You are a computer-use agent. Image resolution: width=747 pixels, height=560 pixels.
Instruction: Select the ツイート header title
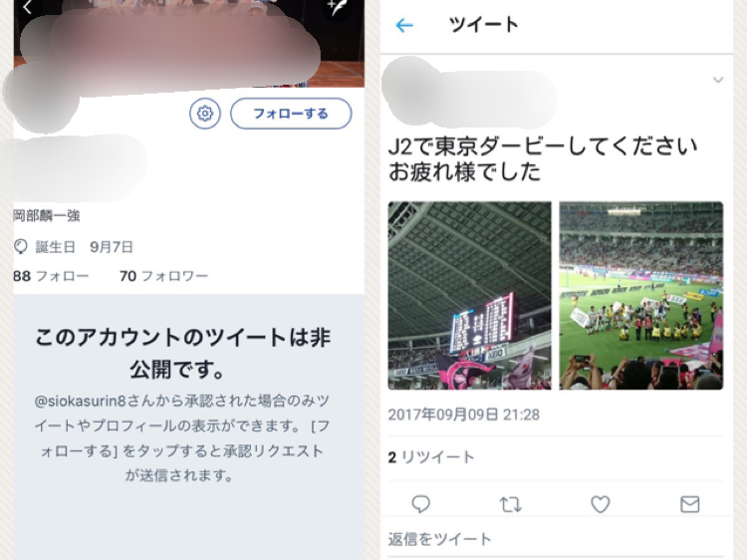(x=483, y=24)
